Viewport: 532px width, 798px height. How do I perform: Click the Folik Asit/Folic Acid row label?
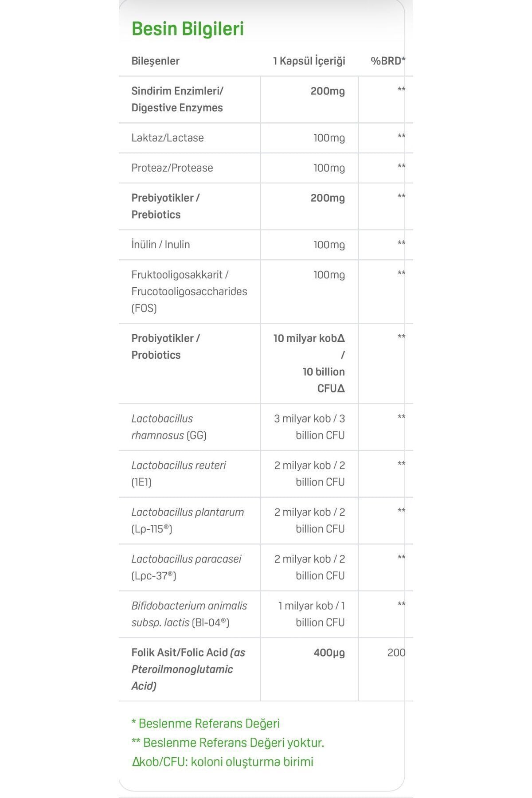pos(188,669)
